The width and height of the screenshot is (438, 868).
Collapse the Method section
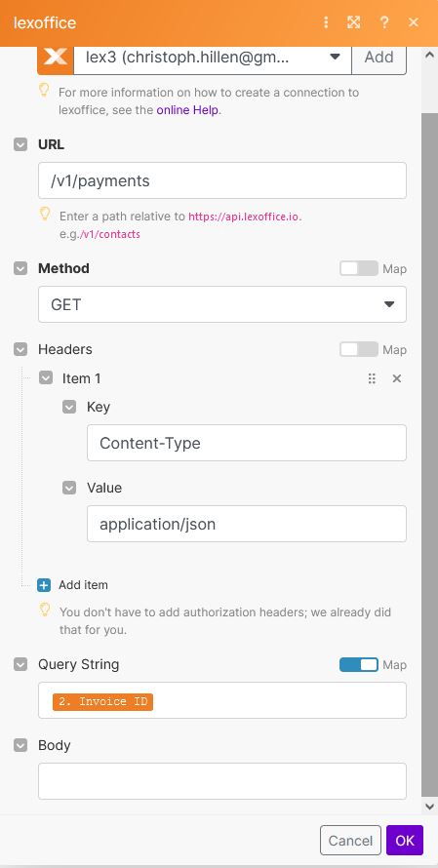(20, 268)
